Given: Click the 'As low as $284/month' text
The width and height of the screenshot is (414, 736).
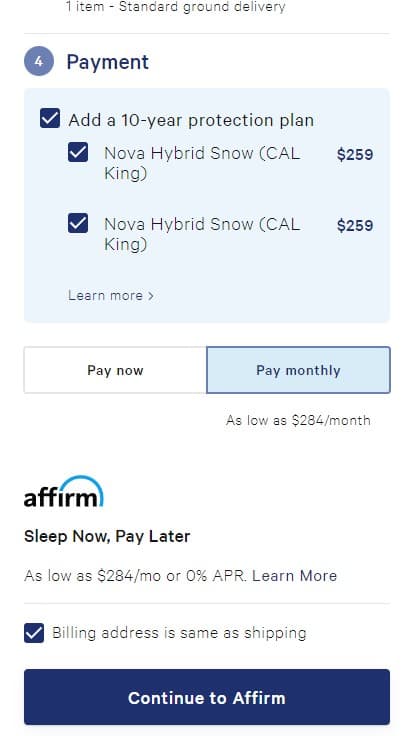Looking at the screenshot, I should point(298,420).
